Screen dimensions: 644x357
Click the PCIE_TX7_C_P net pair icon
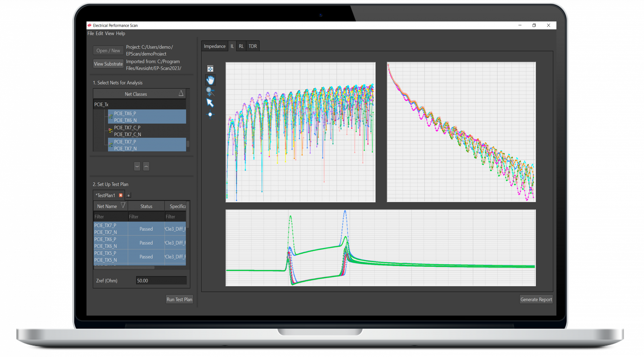pos(110,131)
